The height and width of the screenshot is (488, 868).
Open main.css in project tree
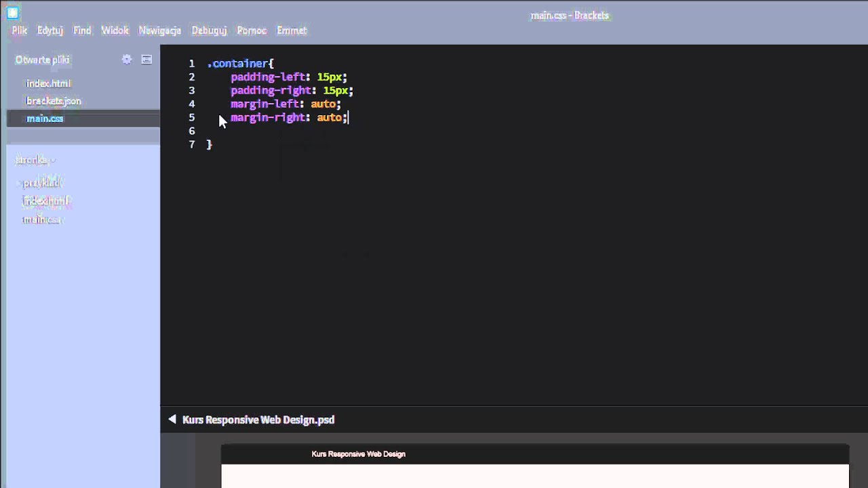coord(42,220)
